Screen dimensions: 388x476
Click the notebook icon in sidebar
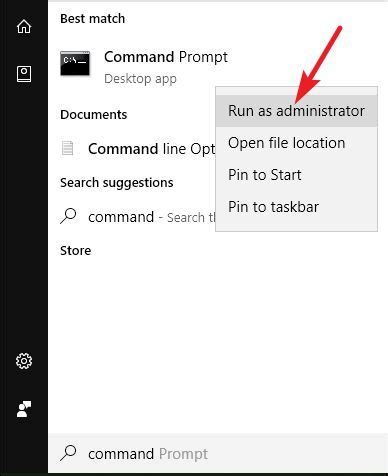(24, 74)
